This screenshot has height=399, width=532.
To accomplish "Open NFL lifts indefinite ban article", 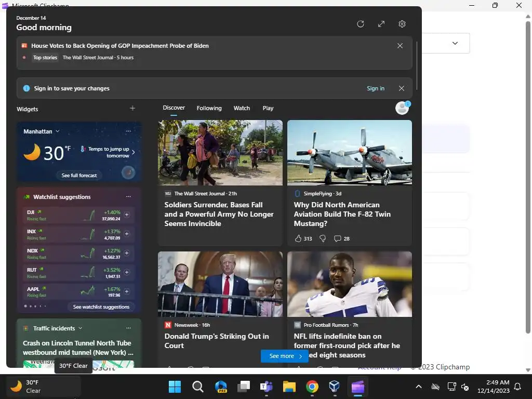I will 347,345.
